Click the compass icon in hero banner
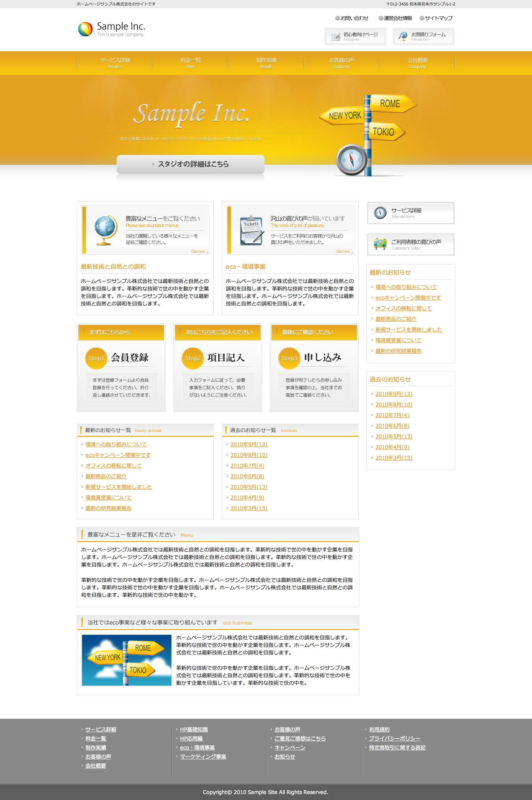532x800 pixels. (x=351, y=160)
